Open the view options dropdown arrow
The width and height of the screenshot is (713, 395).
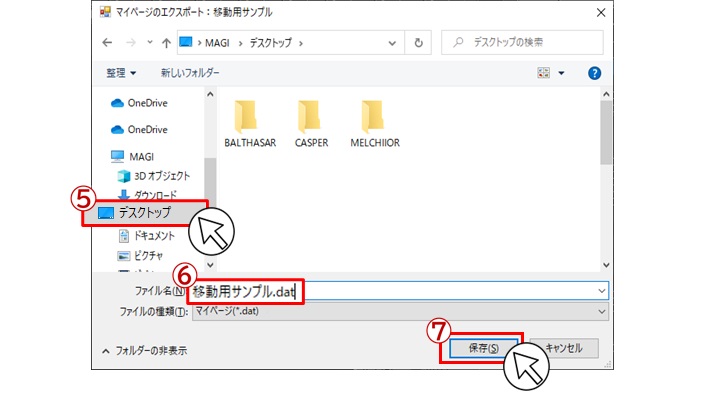[562, 73]
